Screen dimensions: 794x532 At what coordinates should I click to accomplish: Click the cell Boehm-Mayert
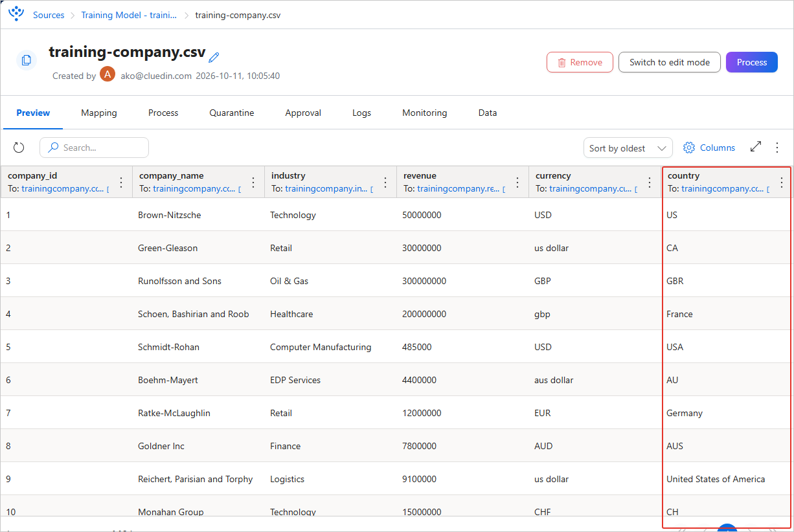click(x=168, y=380)
